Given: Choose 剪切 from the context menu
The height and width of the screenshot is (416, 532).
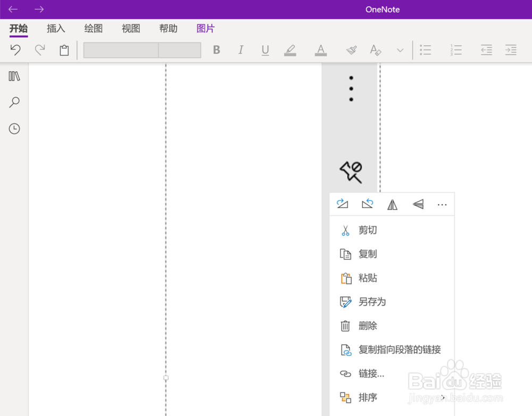Looking at the screenshot, I should (392, 230).
